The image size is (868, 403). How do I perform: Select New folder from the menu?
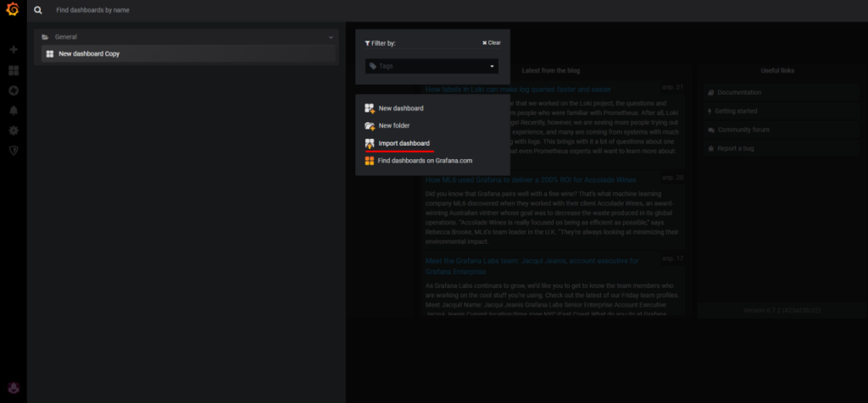click(x=395, y=125)
